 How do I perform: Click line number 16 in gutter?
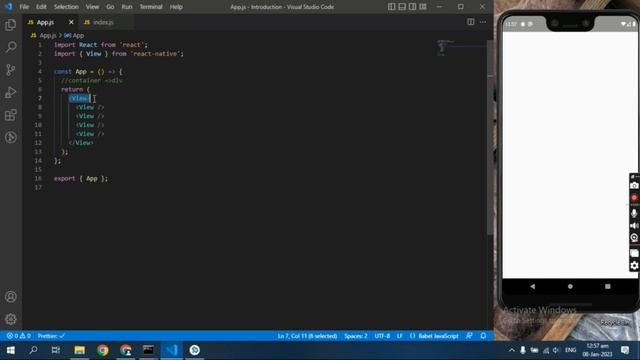click(x=38, y=178)
